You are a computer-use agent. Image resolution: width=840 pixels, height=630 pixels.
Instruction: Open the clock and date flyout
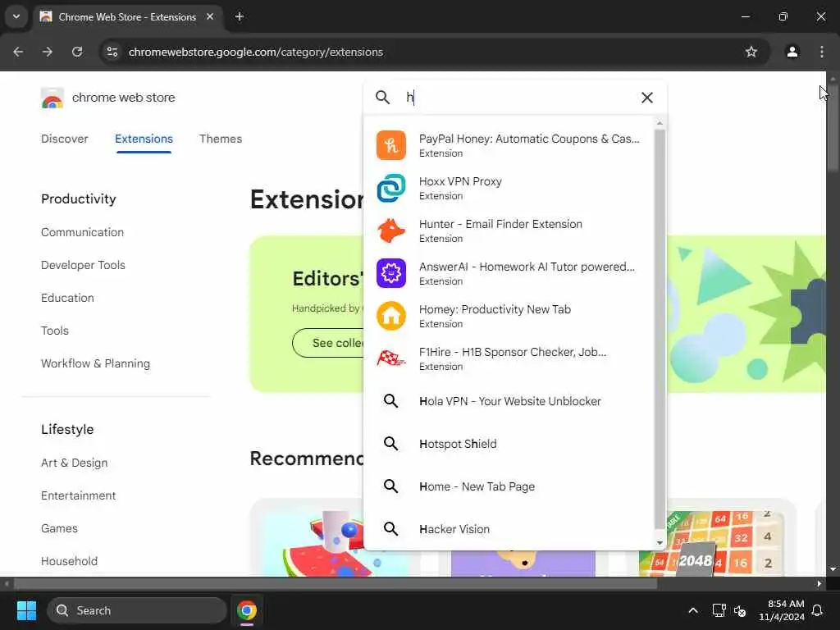[x=782, y=610]
